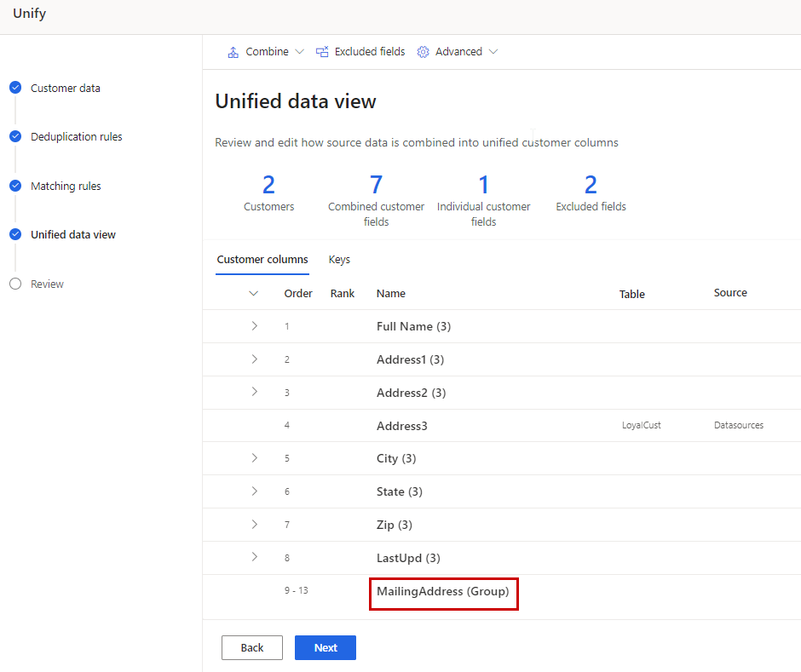This screenshot has width=801, height=672.
Task: Click the Deduplication rules checkmark icon
Action: click(x=14, y=136)
